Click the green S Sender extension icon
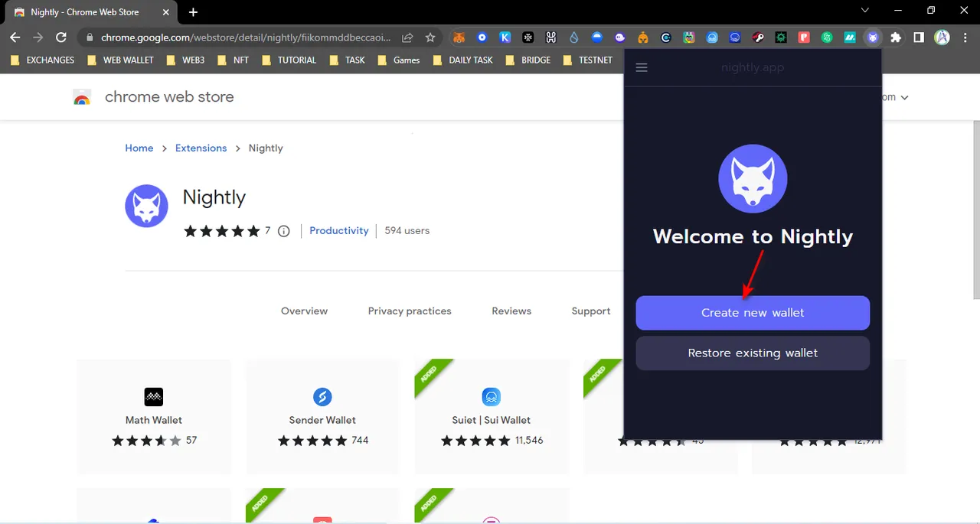This screenshot has width=980, height=524. [x=827, y=37]
